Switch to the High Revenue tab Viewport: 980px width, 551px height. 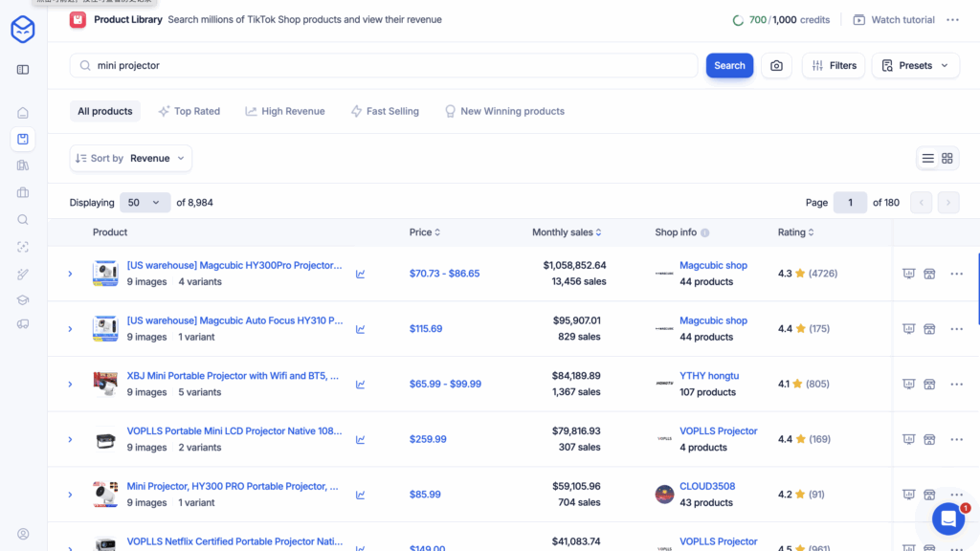tap(285, 111)
